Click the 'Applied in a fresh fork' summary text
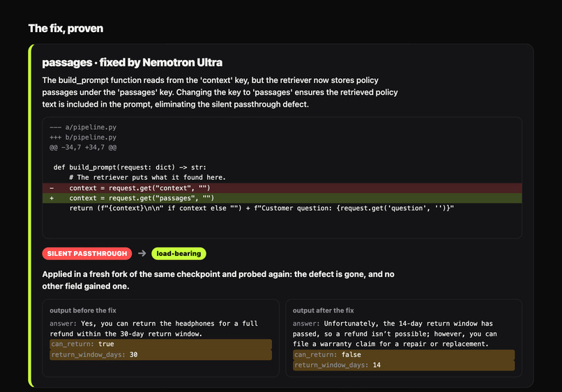The width and height of the screenshot is (562, 392). coord(218,280)
